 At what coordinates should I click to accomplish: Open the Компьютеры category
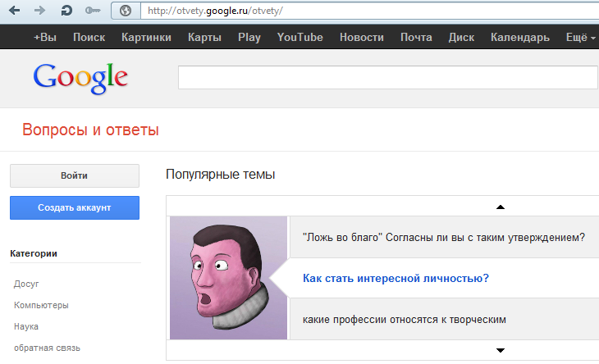[41, 305]
